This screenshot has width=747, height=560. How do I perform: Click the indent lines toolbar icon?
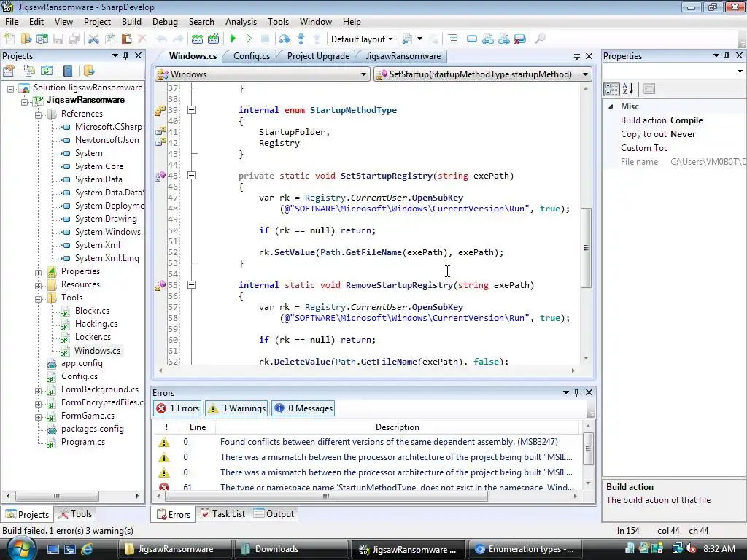[452, 39]
